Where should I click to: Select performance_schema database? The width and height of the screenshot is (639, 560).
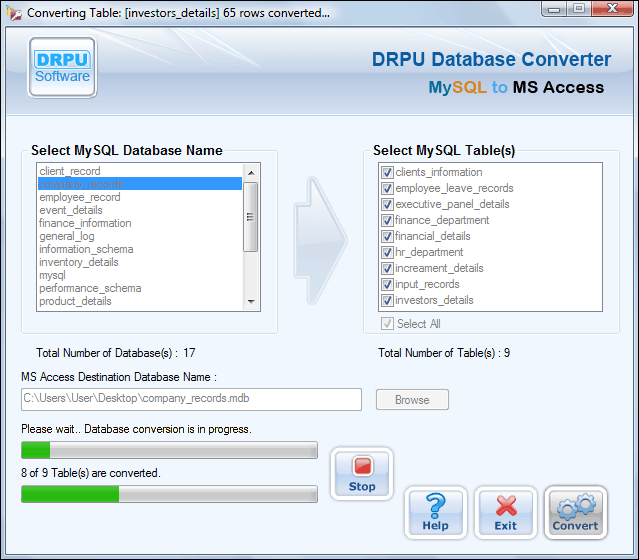click(x=140, y=288)
